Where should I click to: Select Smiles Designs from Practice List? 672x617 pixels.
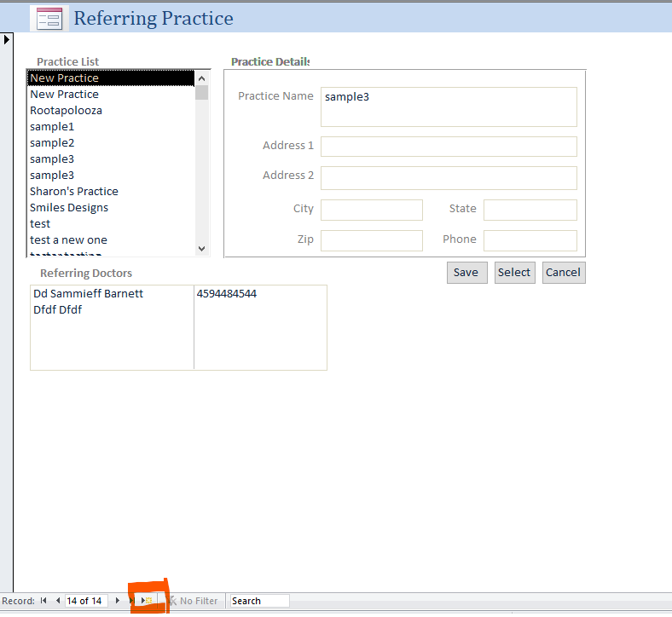[x=68, y=208]
